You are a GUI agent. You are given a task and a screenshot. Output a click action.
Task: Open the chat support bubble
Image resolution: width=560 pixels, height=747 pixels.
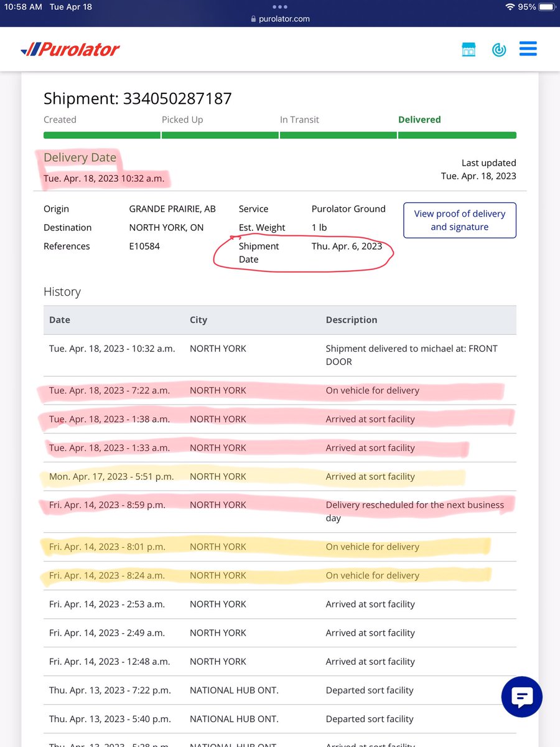click(x=521, y=697)
